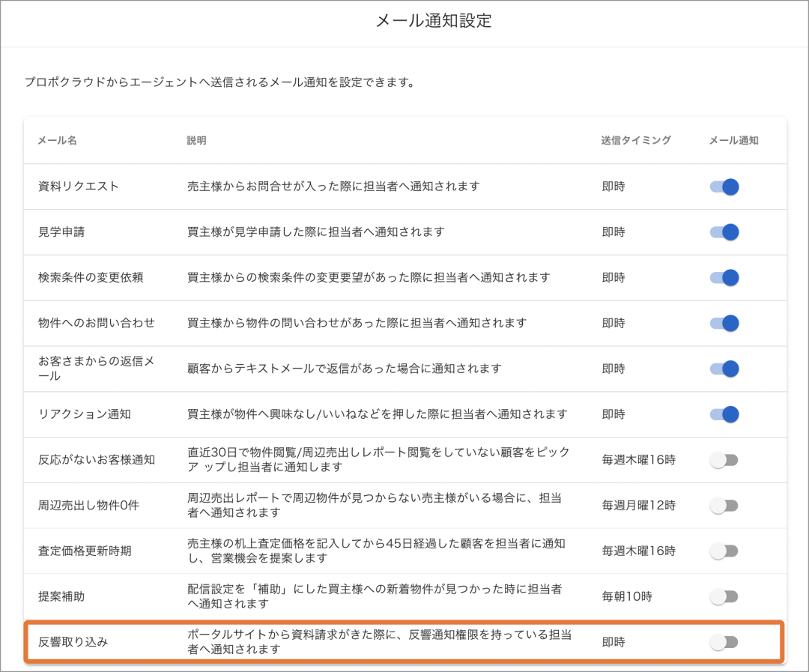Click the プロポクラウド intro sentence
The height and width of the screenshot is (672, 809).
(x=222, y=82)
